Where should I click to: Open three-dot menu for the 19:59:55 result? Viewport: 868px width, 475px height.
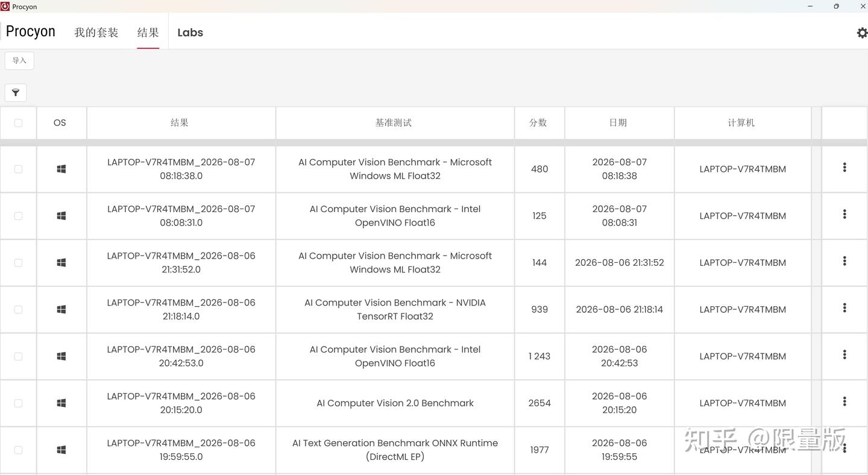844,448
